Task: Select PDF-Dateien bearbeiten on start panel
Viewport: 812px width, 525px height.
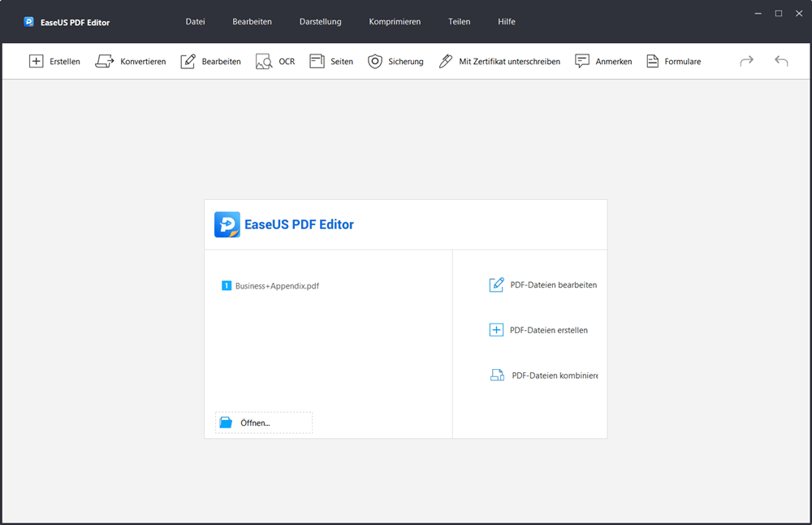Action: tap(552, 285)
